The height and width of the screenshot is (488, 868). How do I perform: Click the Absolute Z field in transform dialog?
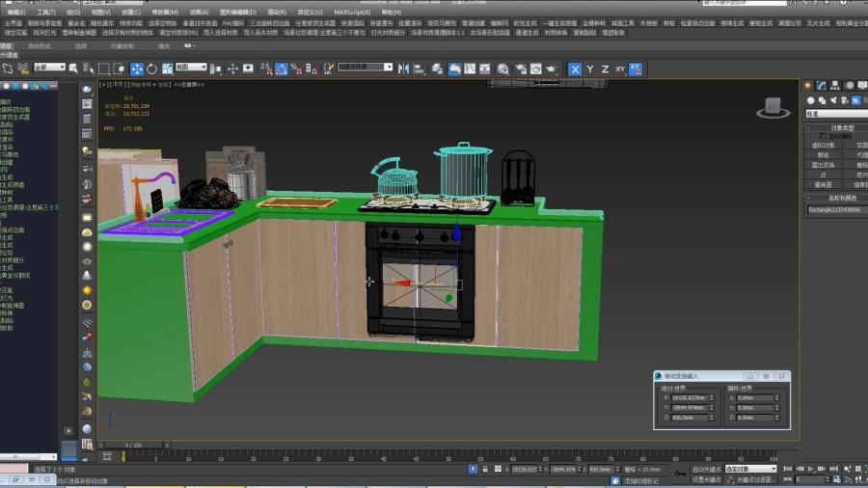[x=690, y=418]
